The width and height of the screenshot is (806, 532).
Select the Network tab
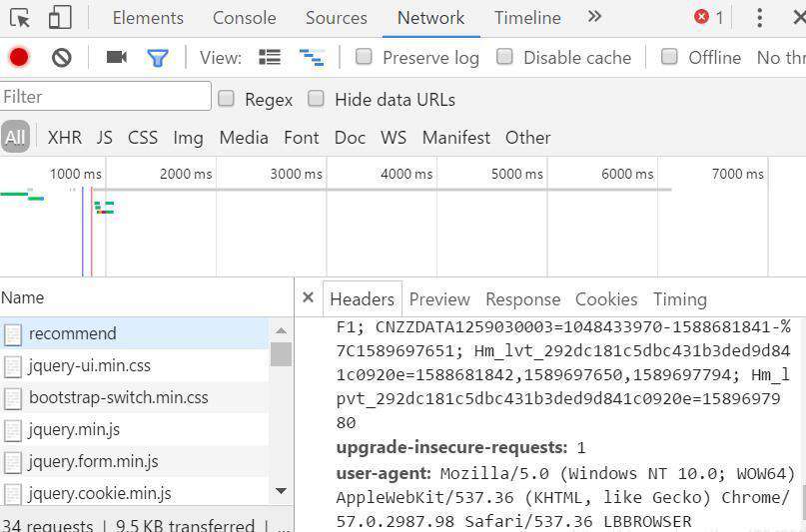(430, 18)
